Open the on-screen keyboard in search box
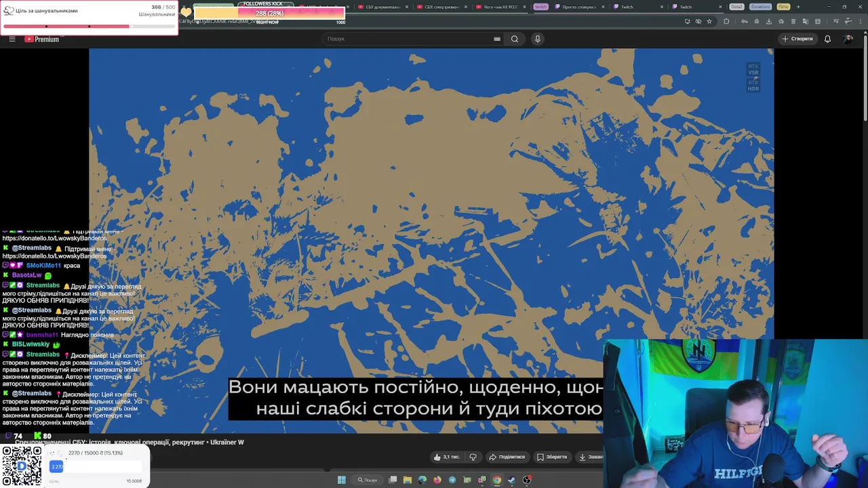 pos(497,39)
